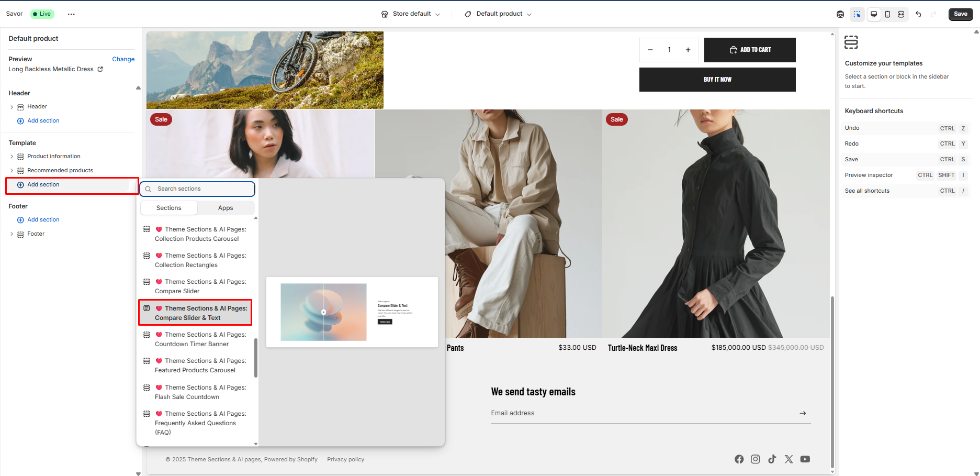Open the Facebook social icon
Screen dimensions: 980x476
739,459
